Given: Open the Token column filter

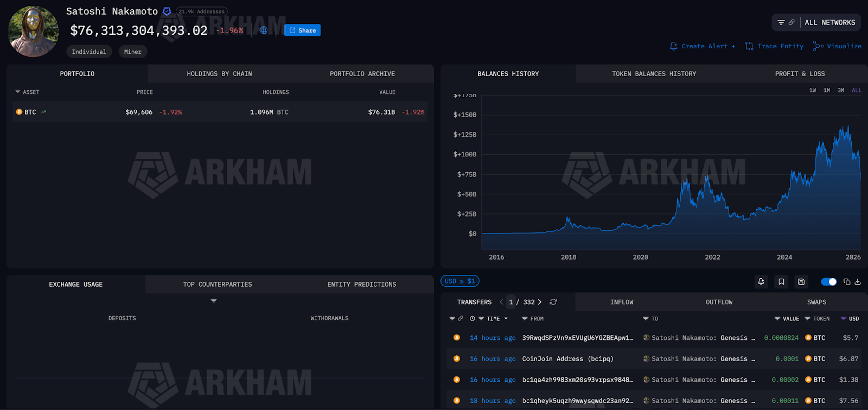Looking at the screenshot, I should (x=808, y=319).
